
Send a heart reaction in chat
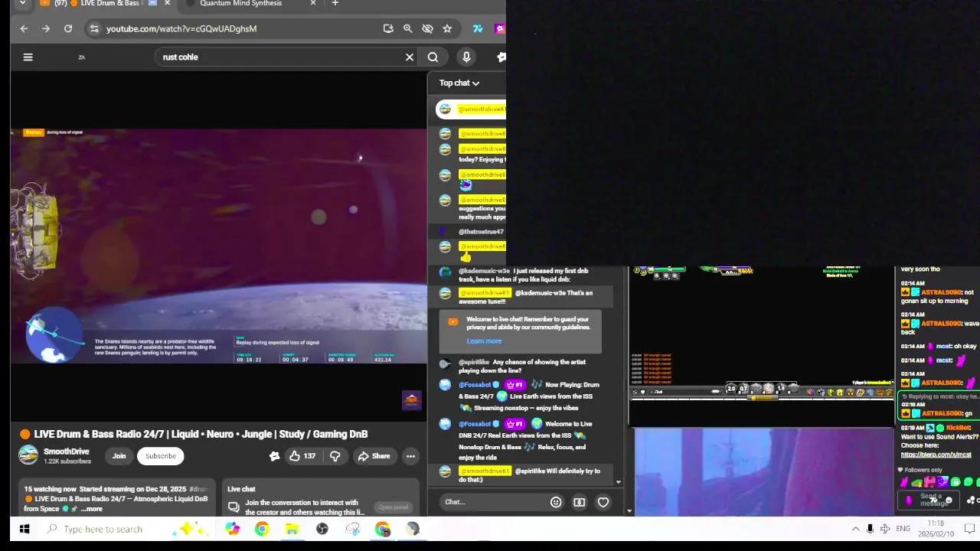point(603,502)
